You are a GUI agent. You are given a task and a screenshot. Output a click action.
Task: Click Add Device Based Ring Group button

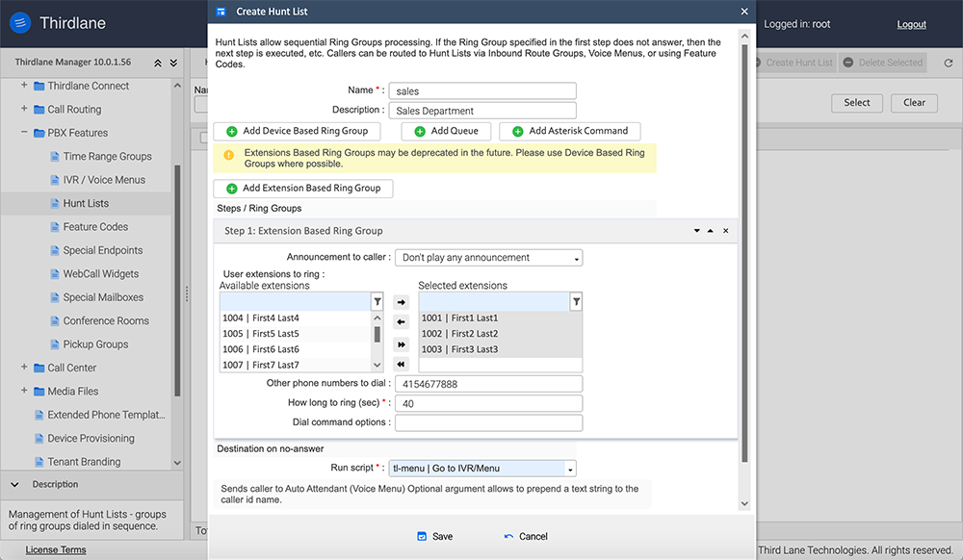coord(297,131)
